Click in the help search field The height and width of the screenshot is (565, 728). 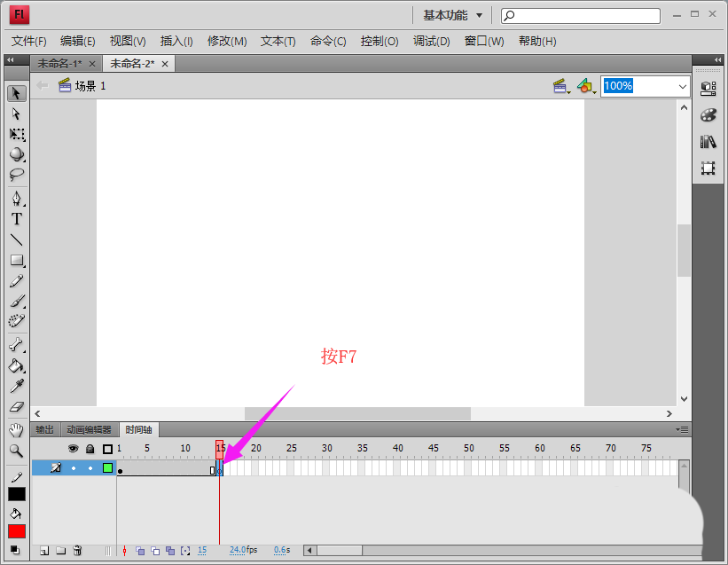pyautogui.click(x=580, y=16)
